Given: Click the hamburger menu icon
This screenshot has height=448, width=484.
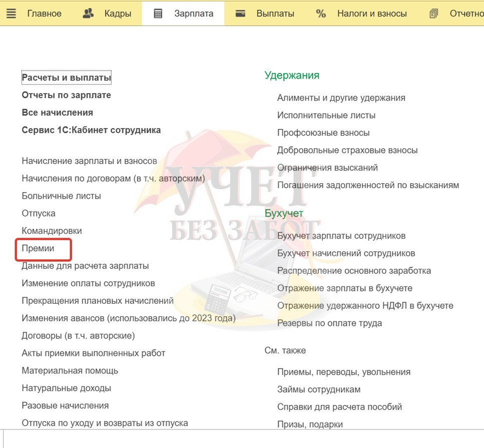Looking at the screenshot, I should coord(11,14).
